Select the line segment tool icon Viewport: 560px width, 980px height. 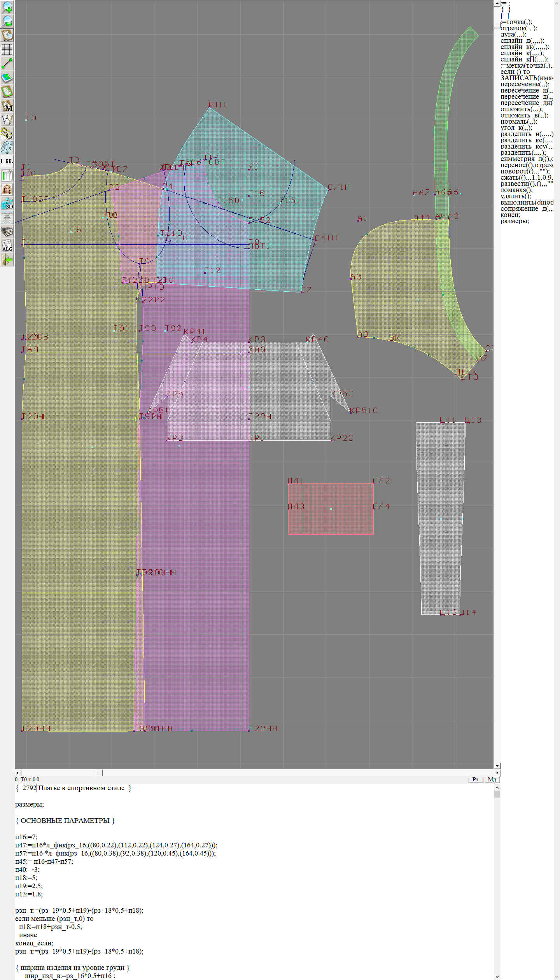(7, 63)
